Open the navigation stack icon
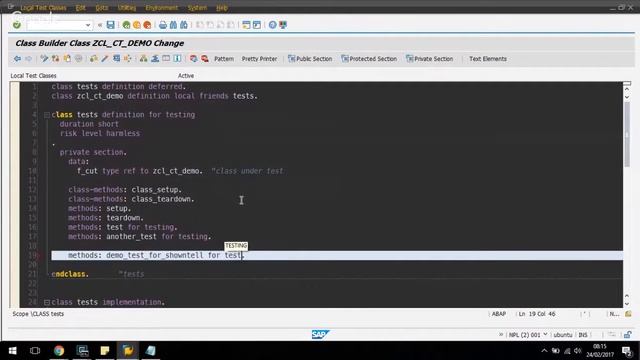Viewport: 640px width, 360px height. click(155, 59)
